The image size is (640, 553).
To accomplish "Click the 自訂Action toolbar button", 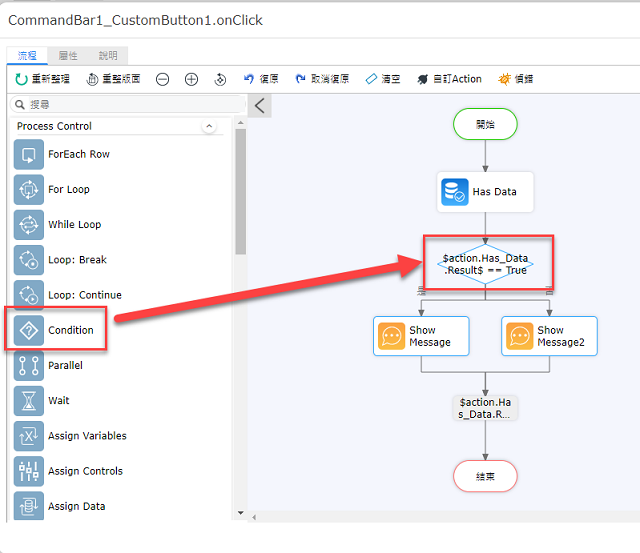I will tap(449, 79).
